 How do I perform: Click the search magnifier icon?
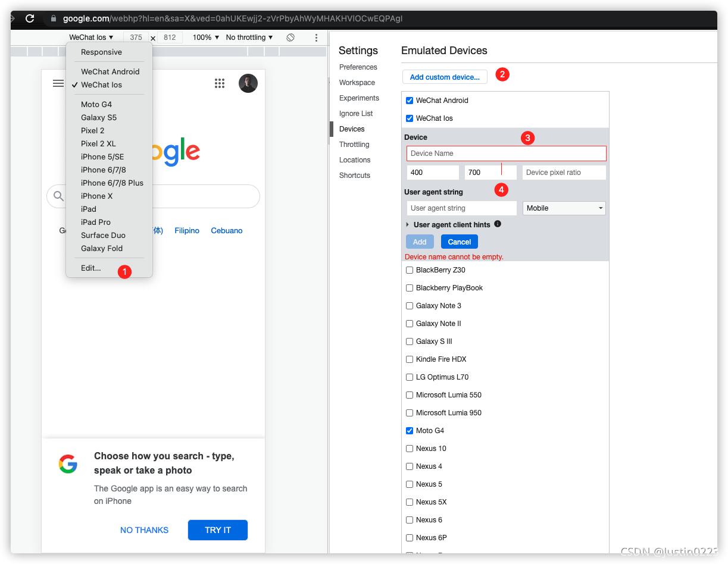58,196
